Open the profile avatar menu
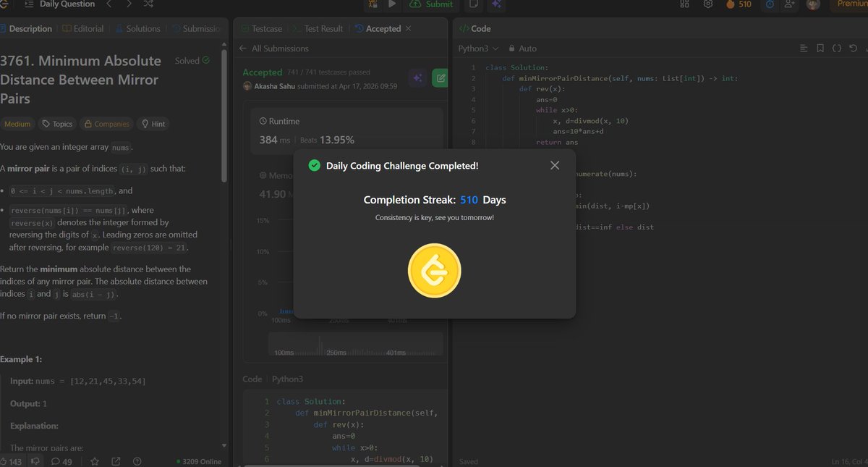 click(x=814, y=4)
